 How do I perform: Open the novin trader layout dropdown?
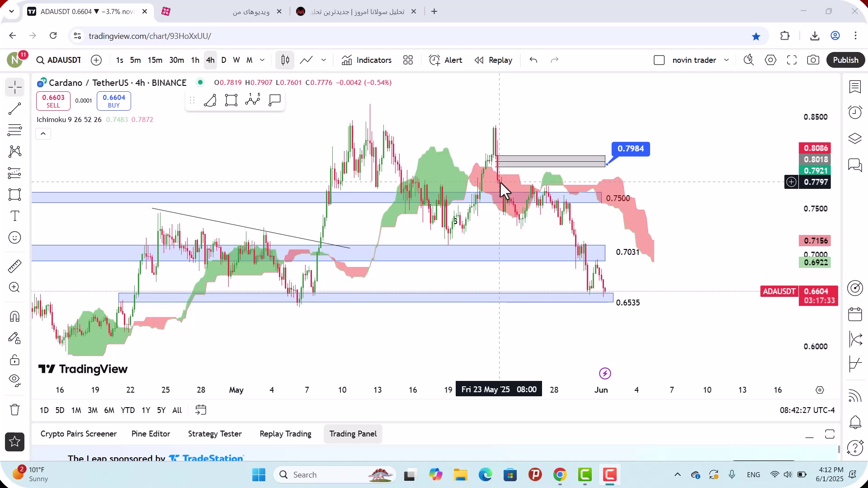(x=726, y=60)
